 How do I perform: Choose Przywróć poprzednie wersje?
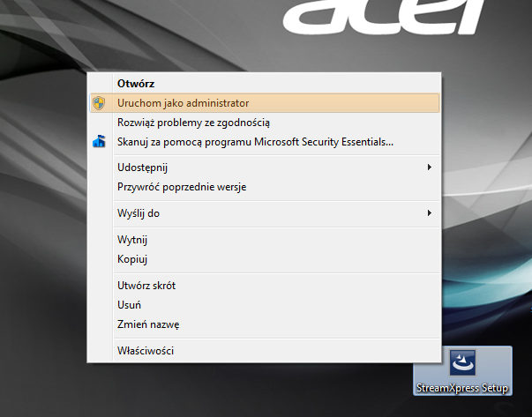pos(265,187)
